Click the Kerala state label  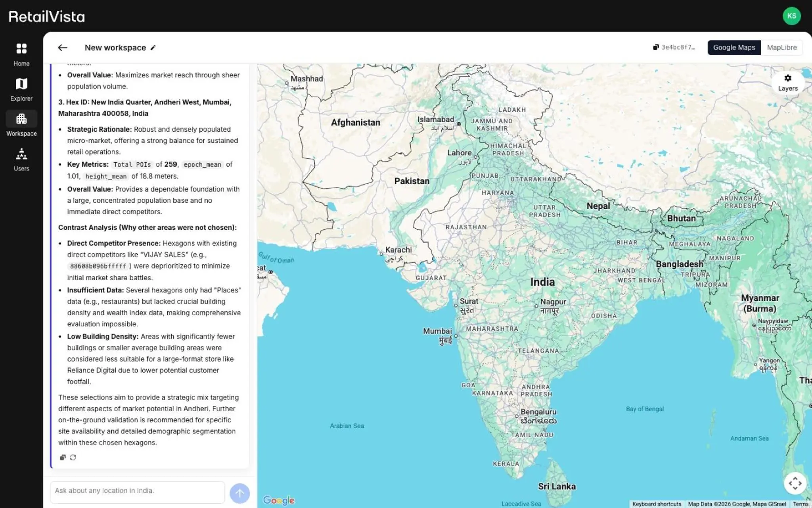point(506,464)
